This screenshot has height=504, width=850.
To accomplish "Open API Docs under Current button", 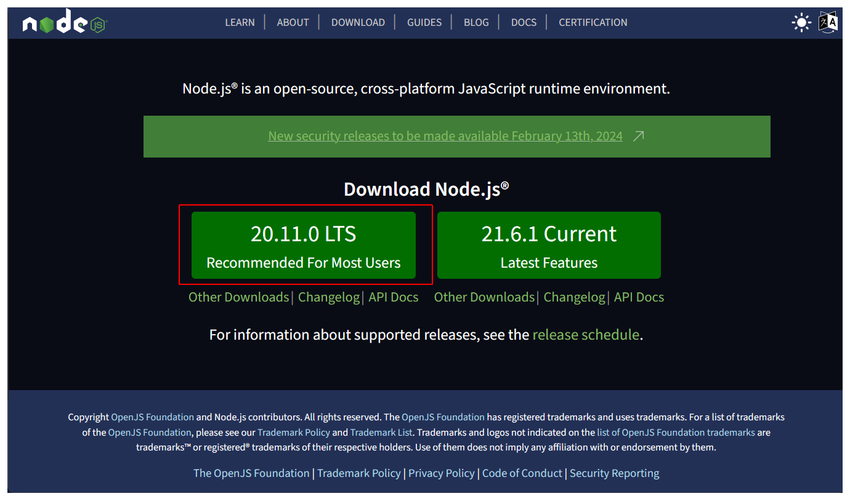I will [639, 297].
